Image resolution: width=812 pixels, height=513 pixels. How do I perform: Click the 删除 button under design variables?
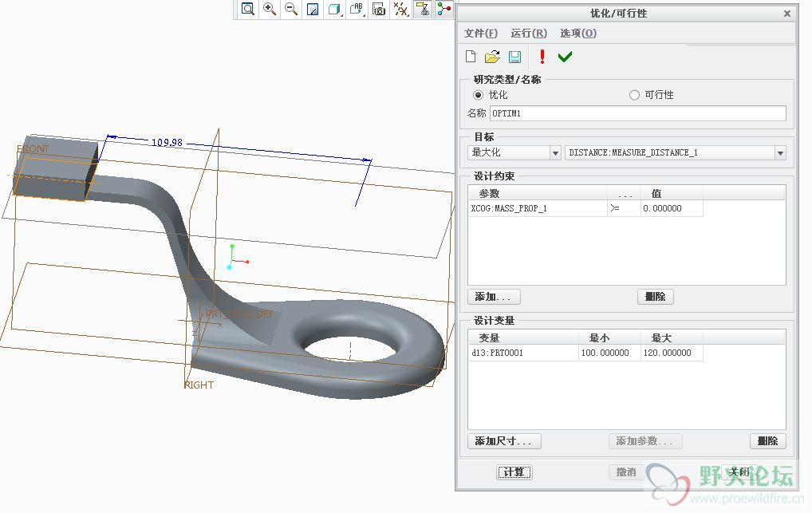tap(768, 441)
